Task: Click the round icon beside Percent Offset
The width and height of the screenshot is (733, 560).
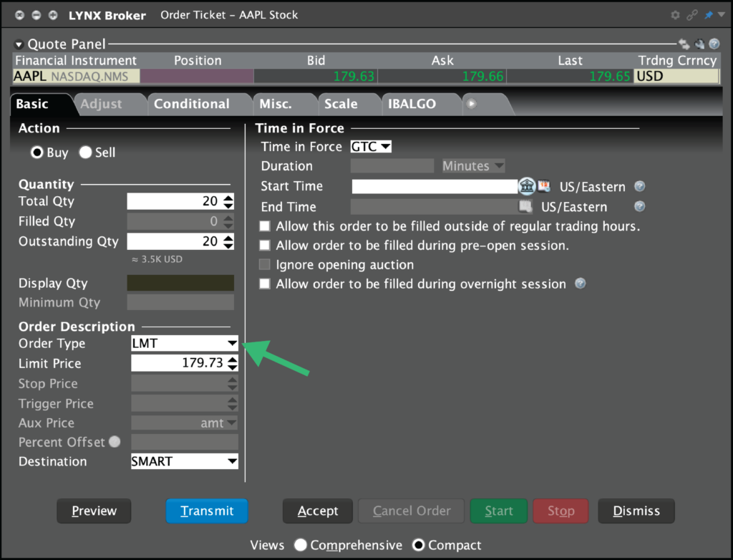Action: coord(115,442)
